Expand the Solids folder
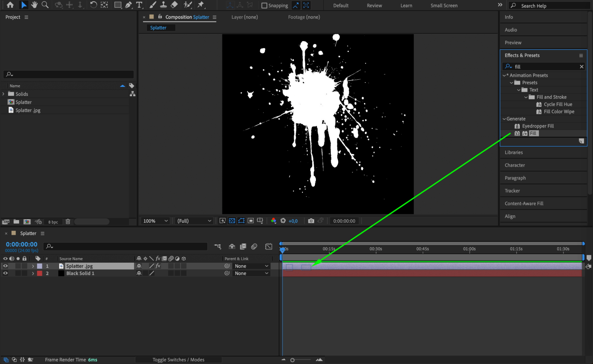 (x=3, y=94)
